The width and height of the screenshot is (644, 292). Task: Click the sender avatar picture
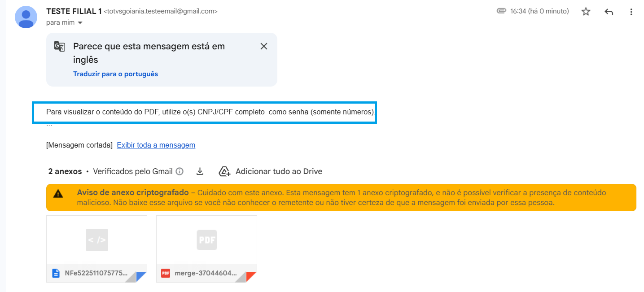point(26,17)
